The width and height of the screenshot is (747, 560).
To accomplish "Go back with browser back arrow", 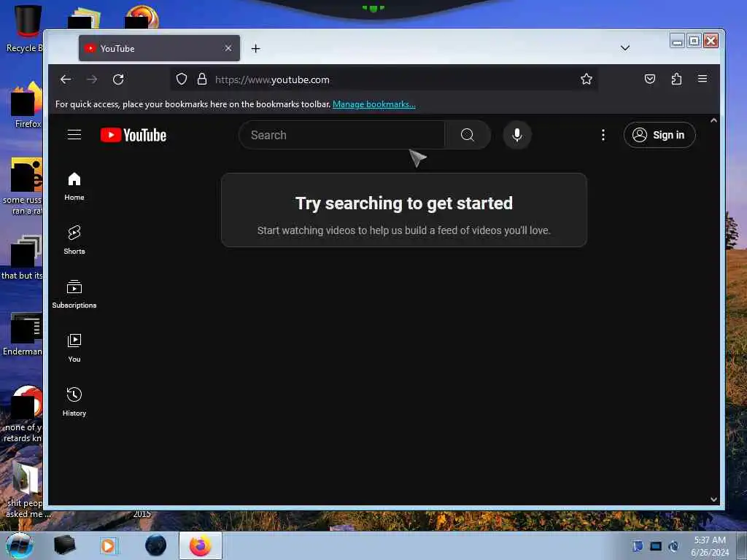I will (66, 79).
